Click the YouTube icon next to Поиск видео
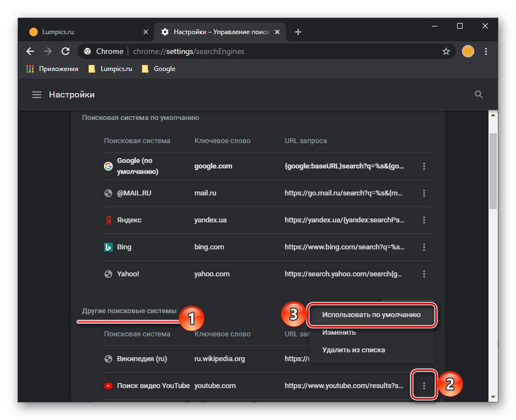Viewport: 516px width, 420px height. point(108,385)
